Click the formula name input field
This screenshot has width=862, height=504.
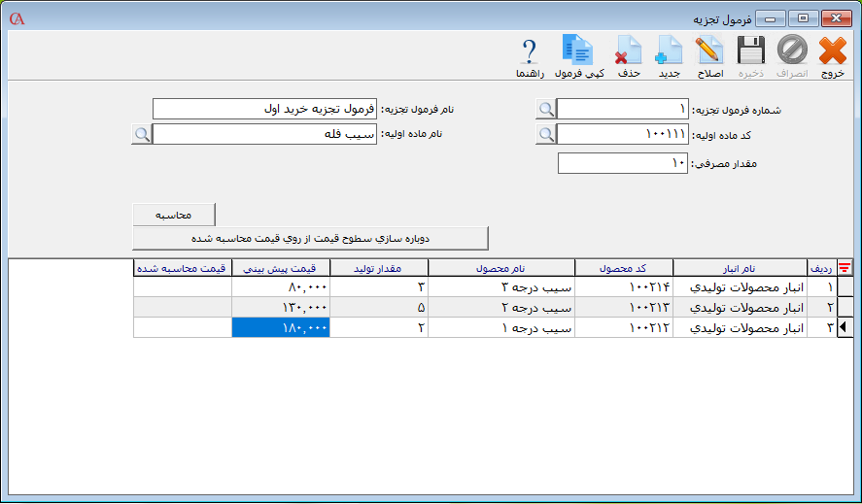pyautogui.click(x=264, y=110)
